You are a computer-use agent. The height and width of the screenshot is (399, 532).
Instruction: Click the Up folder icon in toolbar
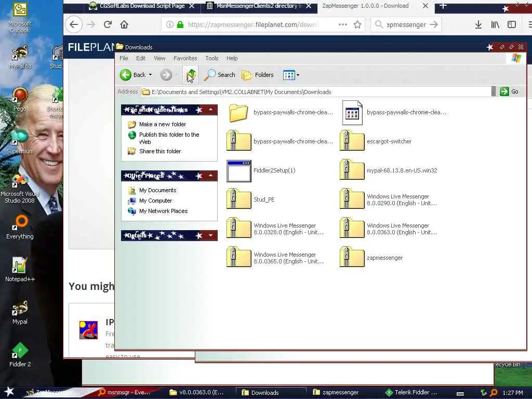(191, 75)
